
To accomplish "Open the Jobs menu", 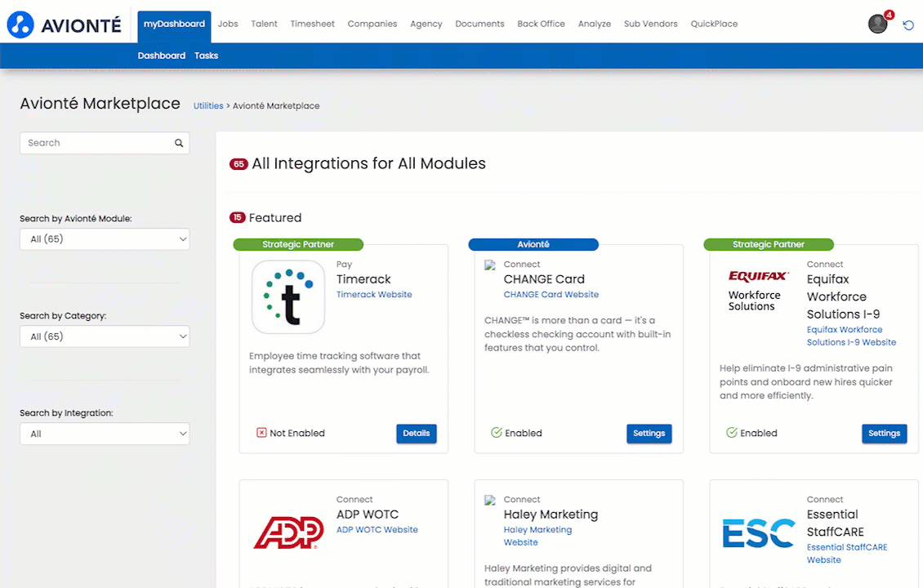I will pos(228,24).
